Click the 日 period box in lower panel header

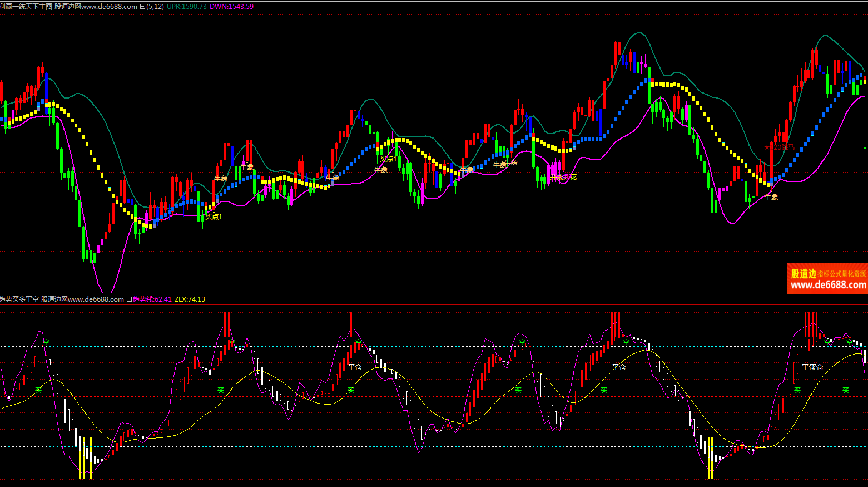point(129,299)
